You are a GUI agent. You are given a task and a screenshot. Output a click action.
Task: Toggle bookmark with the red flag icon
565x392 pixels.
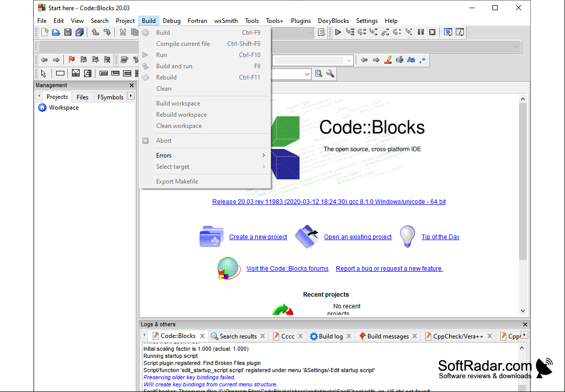click(x=71, y=60)
